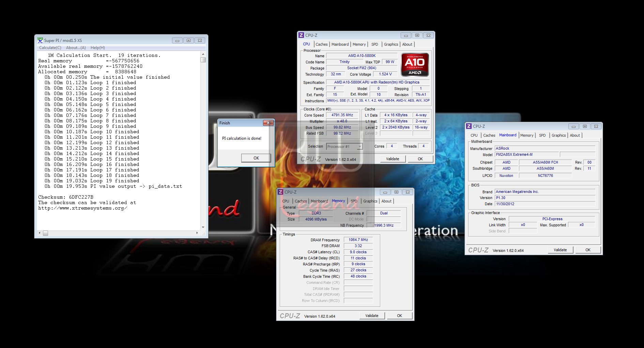
Task: Switch to Mainboard tab in CPU-Z processor window
Action: coord(340,44)
